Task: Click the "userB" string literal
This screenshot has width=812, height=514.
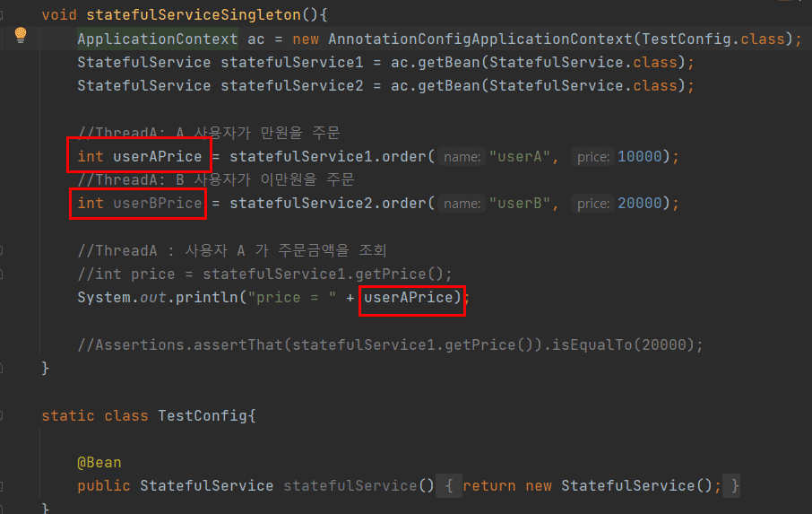Action: click(519, 203)
